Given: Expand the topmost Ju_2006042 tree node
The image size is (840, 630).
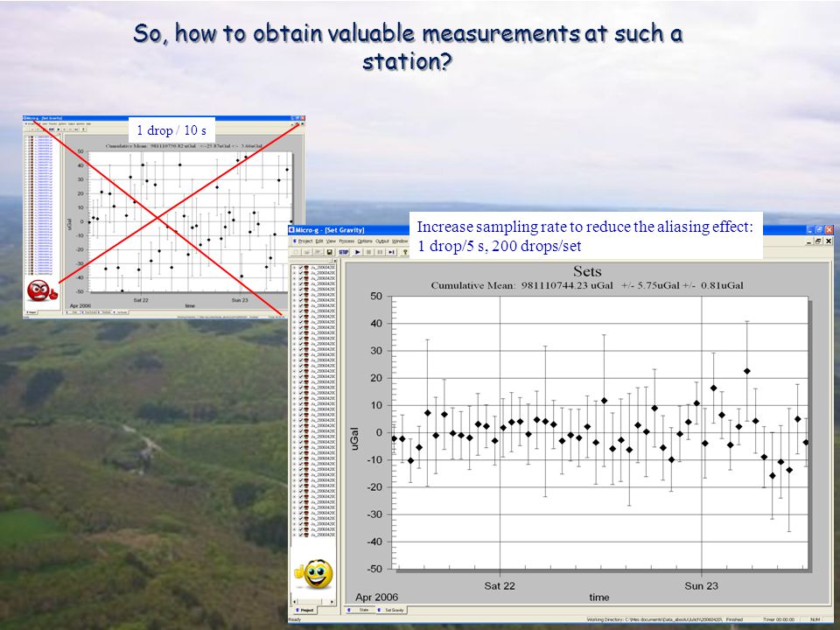Looking at the screenshot, I should click(x=294, y=268).
